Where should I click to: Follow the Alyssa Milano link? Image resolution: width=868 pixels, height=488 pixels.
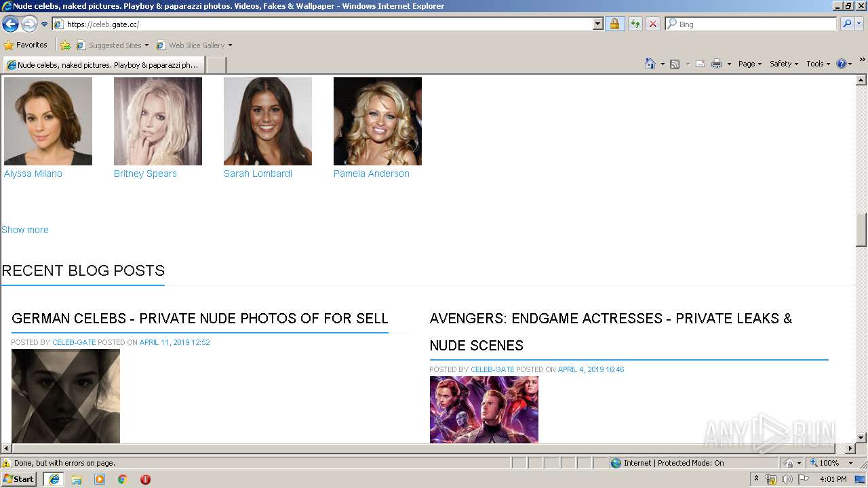(33, 174)
